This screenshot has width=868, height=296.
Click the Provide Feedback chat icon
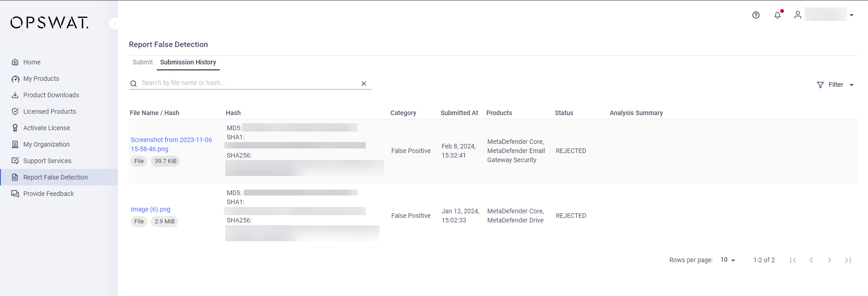(15, 194)
